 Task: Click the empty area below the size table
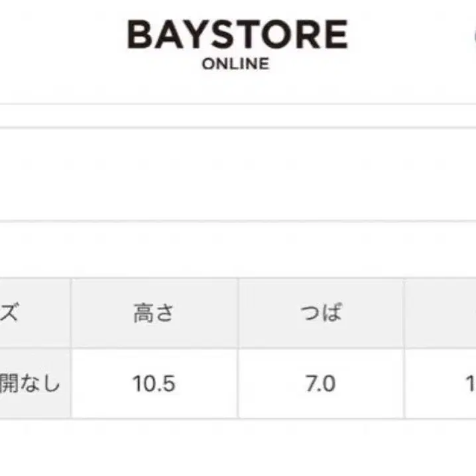tap(238, 447)
